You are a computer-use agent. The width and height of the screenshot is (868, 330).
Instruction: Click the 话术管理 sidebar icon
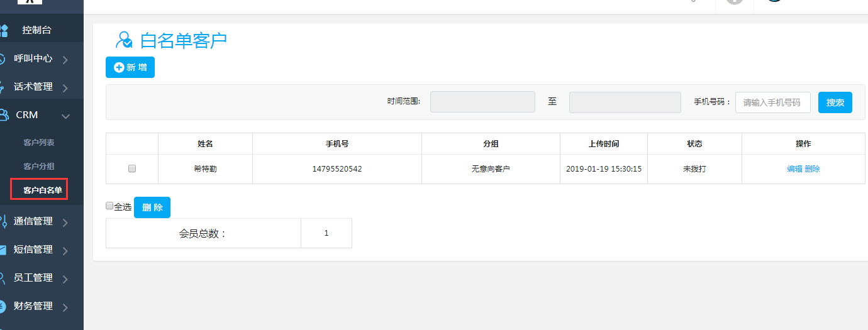(x=3, y=87)
